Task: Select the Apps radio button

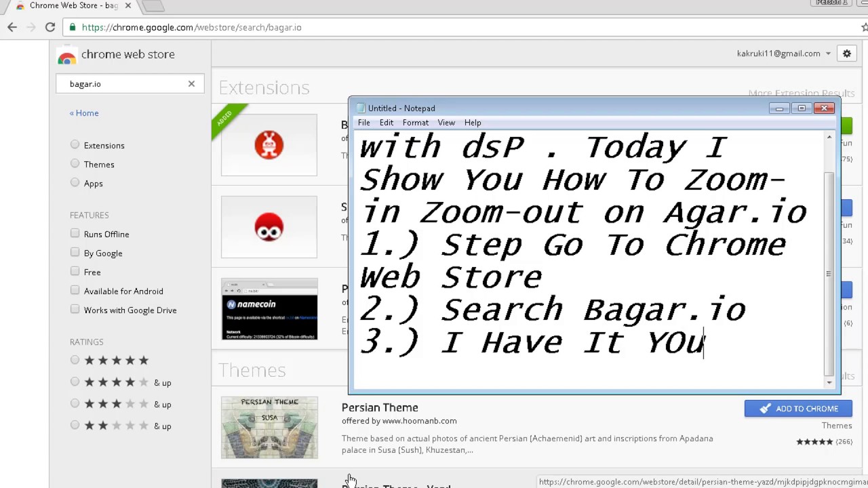Action: [x=75, y=182]
